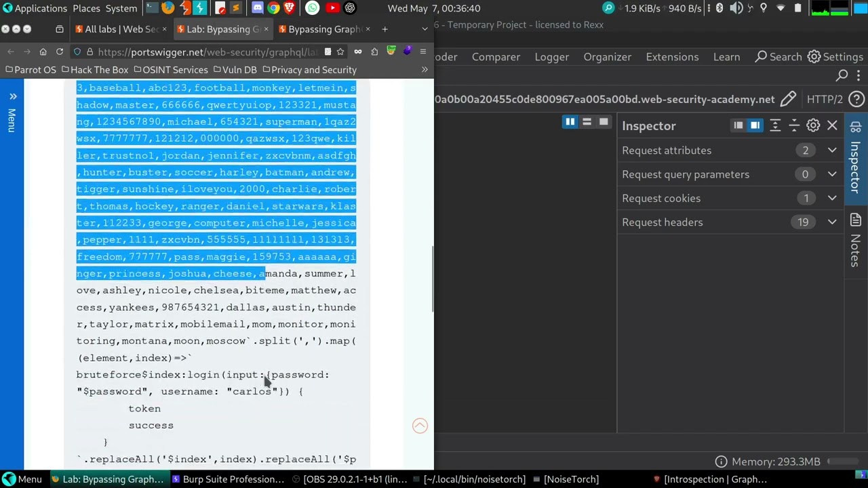Click scroll-to-top arrow on page
This screenshot has height=488, width=868.
[420, 426]
